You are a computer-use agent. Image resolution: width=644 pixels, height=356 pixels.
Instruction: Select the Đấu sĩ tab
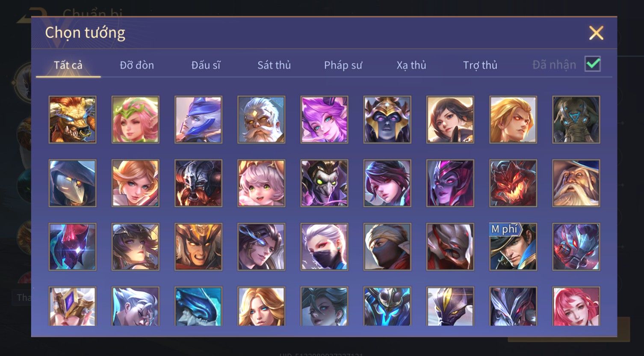(x=206, y=65)
